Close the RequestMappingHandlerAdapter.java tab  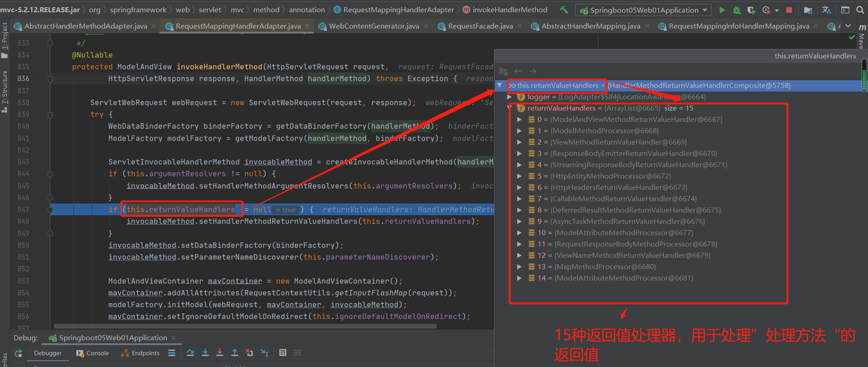pos(307,26)
